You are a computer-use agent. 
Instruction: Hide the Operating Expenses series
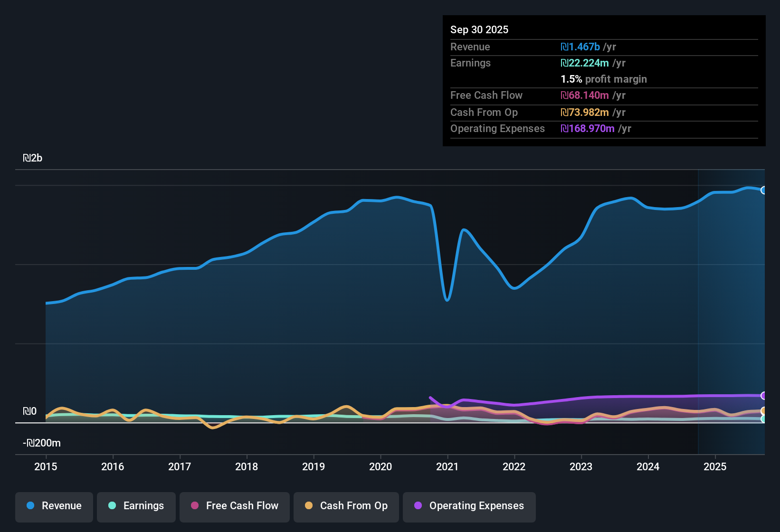pos(469,507)
